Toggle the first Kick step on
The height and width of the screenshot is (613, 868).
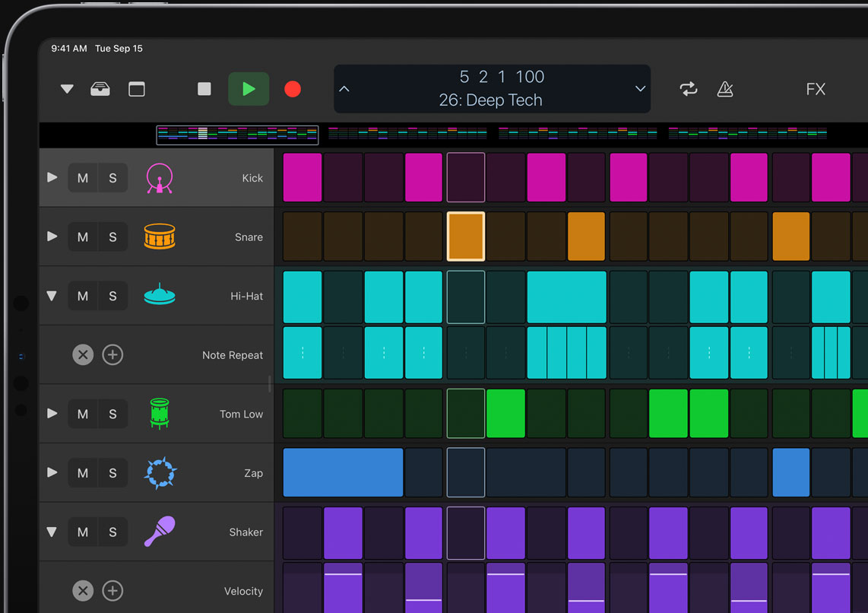[x=303, y=177]
